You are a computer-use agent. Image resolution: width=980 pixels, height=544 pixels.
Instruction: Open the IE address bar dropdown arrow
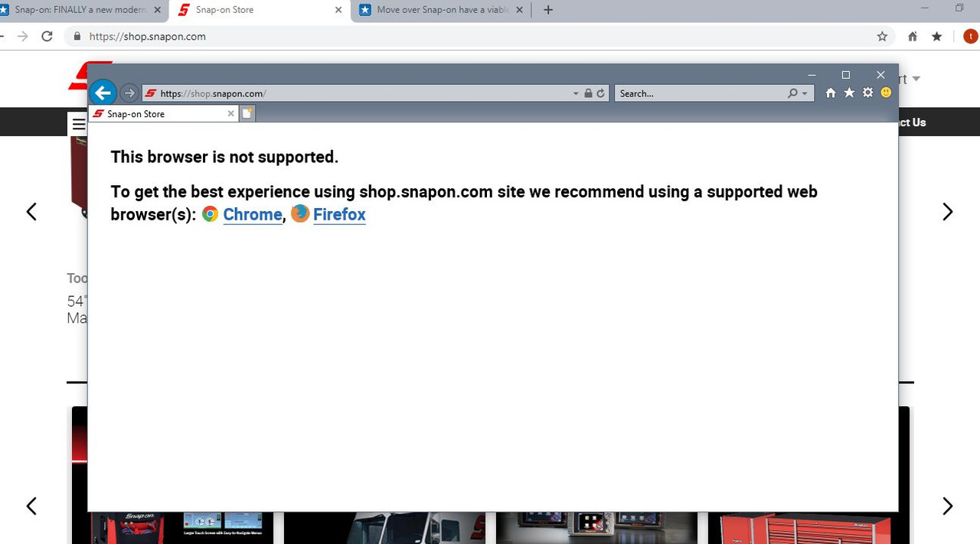(x=576, y=93)
